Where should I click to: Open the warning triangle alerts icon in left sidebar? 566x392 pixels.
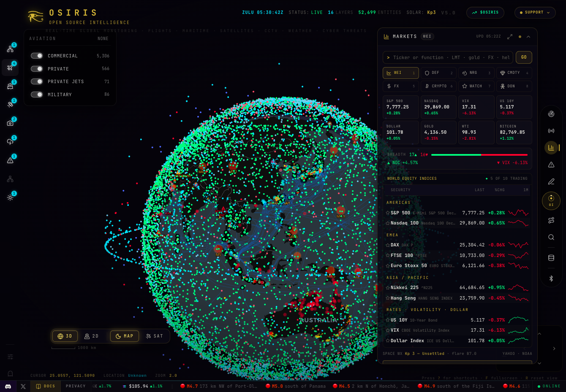(10, 160)
